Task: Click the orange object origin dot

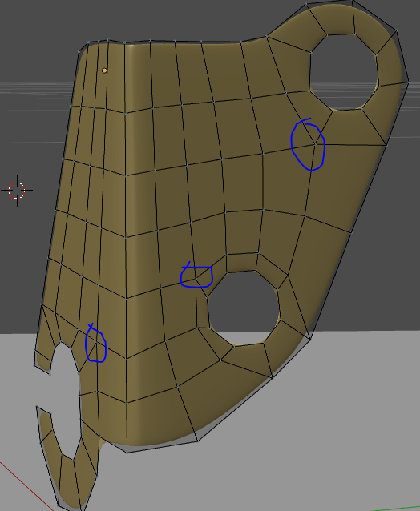Action: click(x=104, y=70)
